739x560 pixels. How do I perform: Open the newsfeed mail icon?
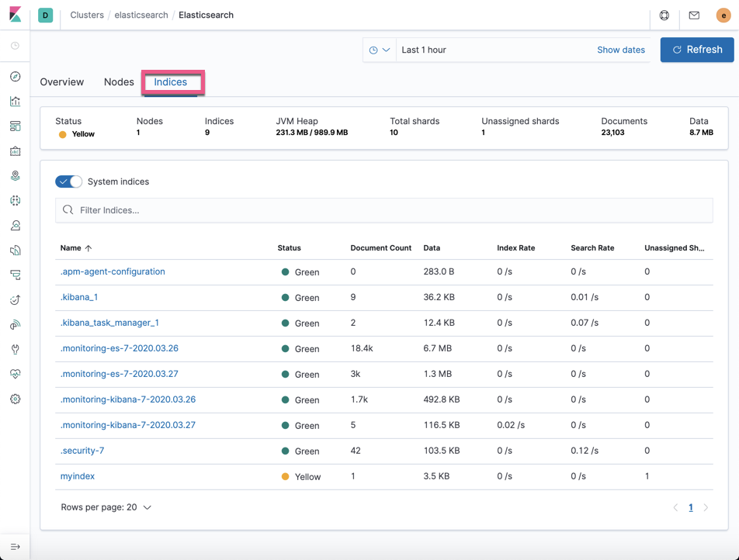[694, 15]
